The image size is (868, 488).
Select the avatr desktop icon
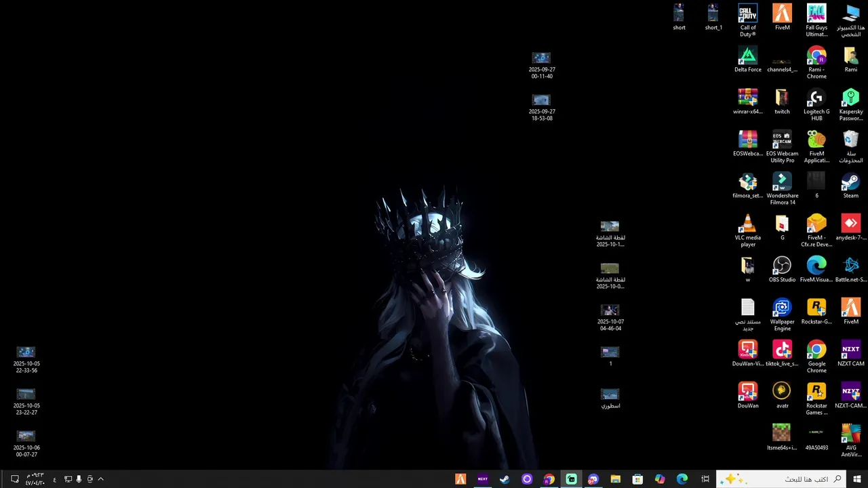[x=782, y=395]
